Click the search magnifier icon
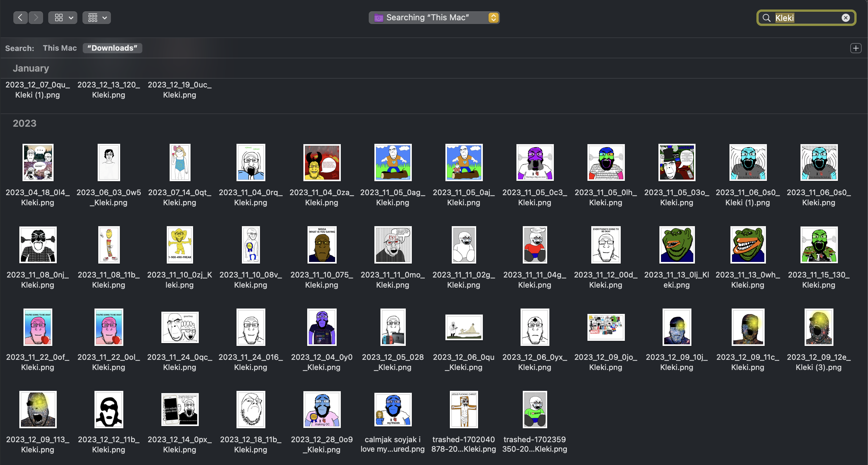 pos(767,18)
